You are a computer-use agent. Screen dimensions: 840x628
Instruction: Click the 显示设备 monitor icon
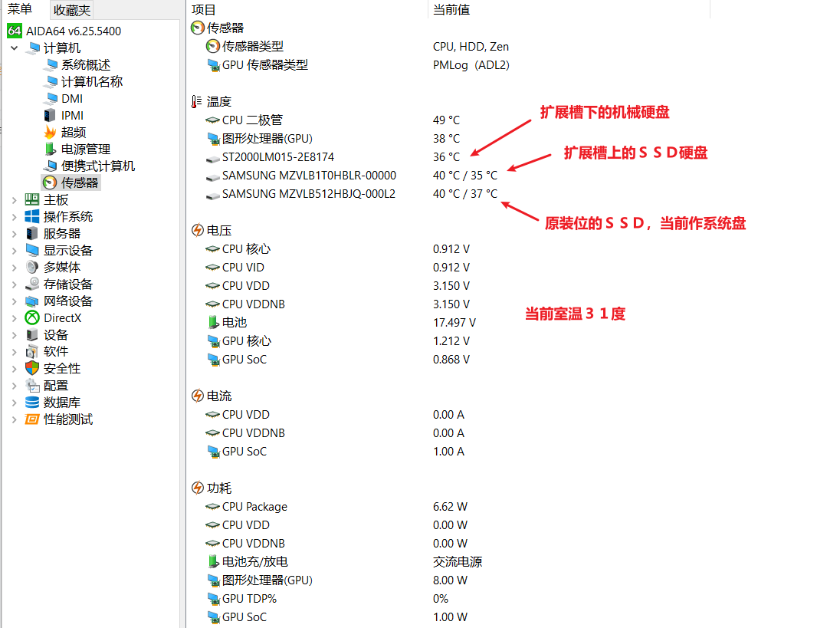coord(32,250)
